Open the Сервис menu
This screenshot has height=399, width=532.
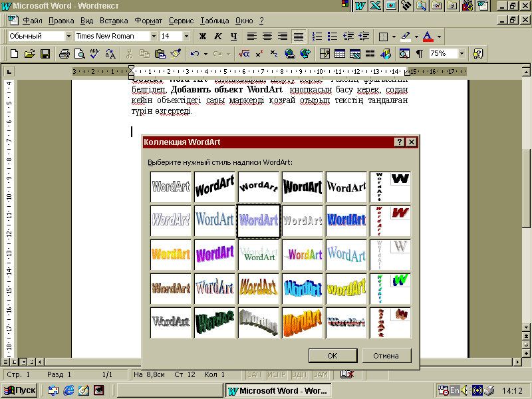[181, 21]
